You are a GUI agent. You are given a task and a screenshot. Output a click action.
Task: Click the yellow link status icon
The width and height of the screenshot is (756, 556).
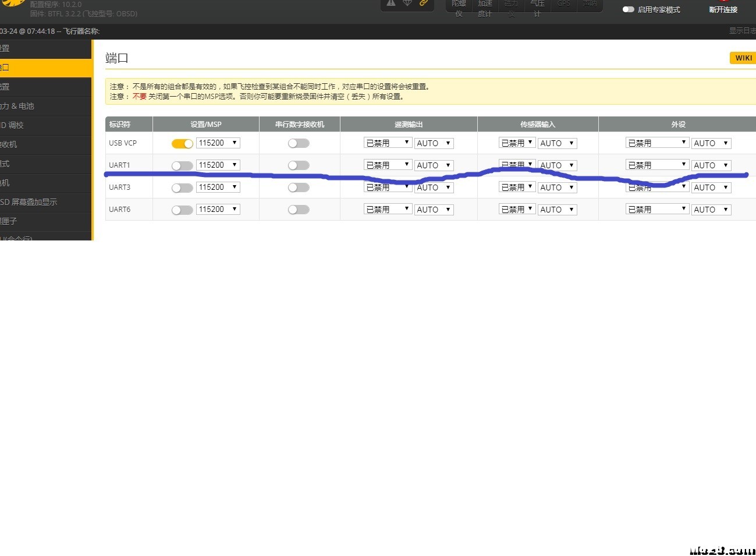[x=424, y=3]
